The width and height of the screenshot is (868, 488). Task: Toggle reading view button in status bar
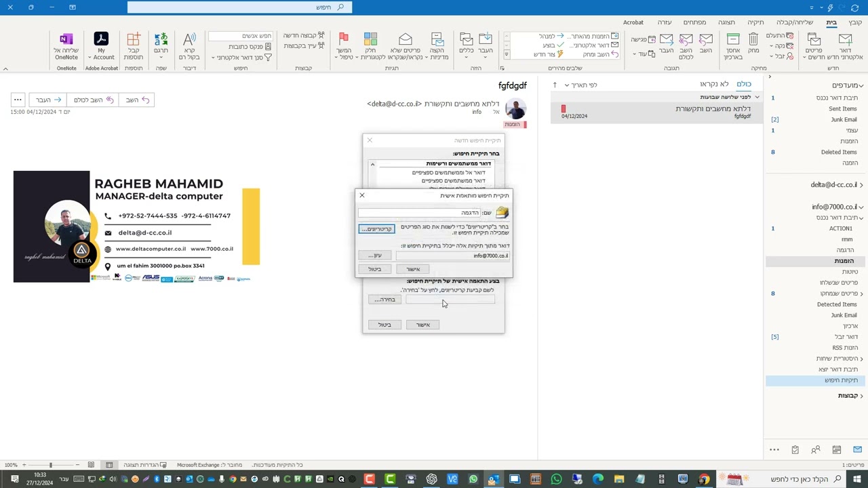[x=91, y=465]
